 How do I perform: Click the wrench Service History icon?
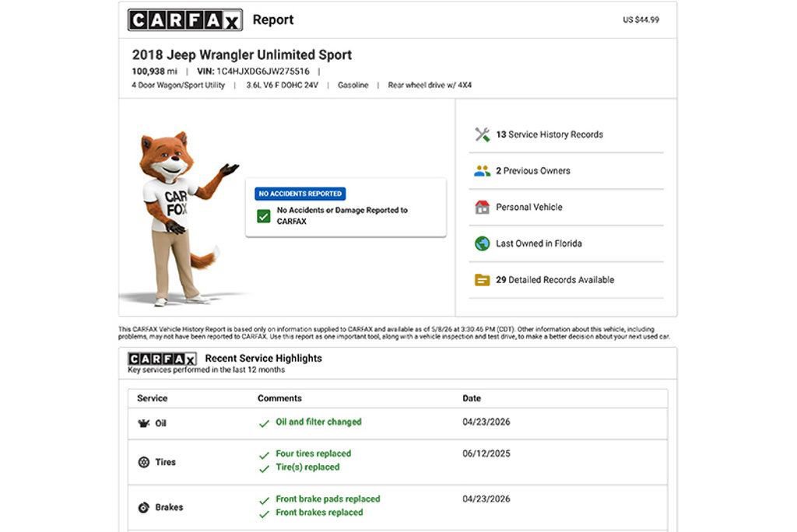482,135
